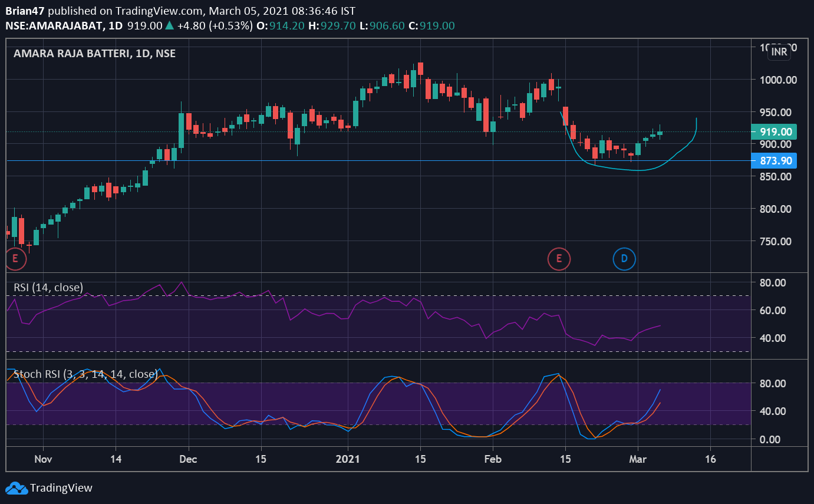Screen dimensions: 814x504
Task: Click the 850.00 price axis label
Action: (776, 176)
